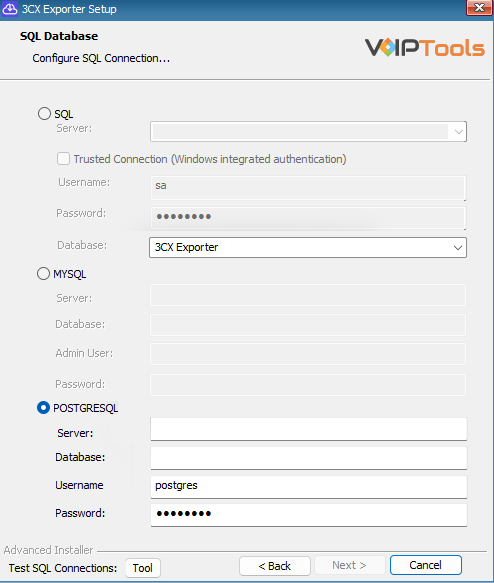Select the SQL radio button
Screen dimensions: 494x583
44,114
